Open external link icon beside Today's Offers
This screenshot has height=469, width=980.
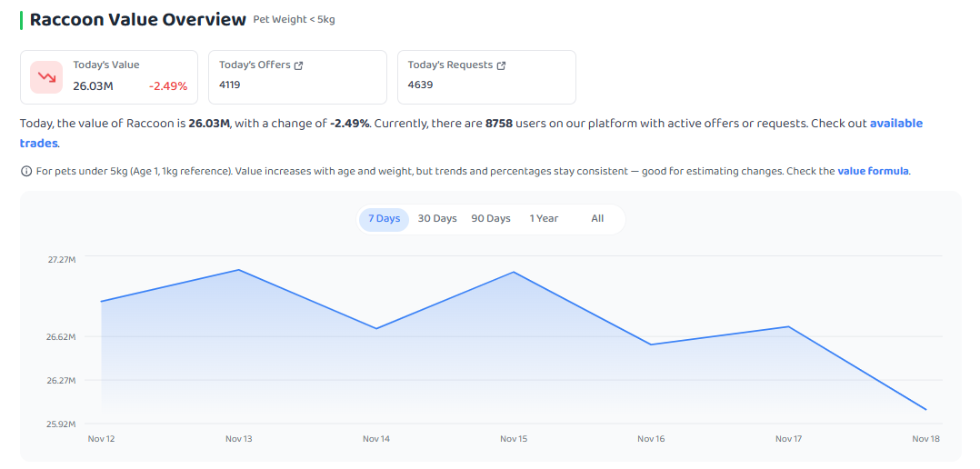[298, 65]
